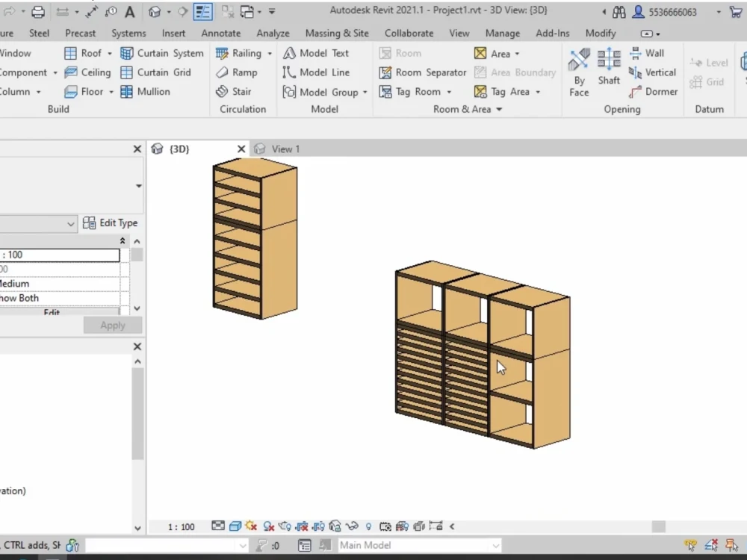Click the Model Group tool
The width and height of the screenshot is (747, 560).
320,91
